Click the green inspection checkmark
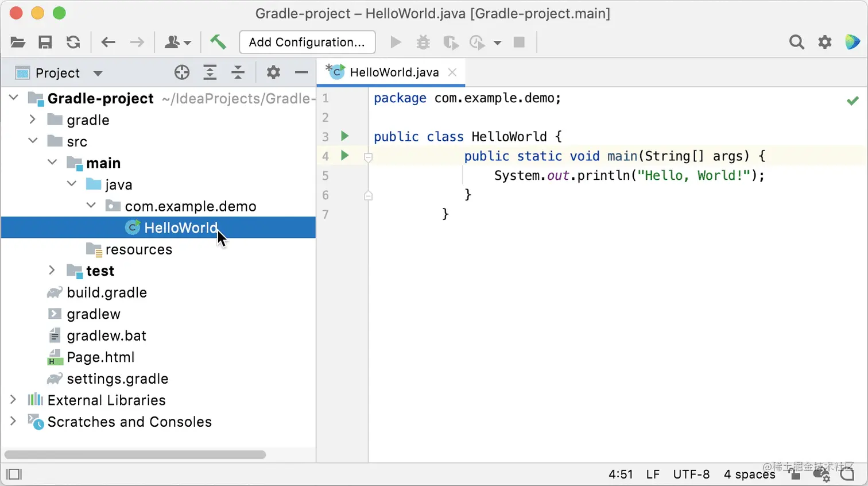The image size is (868, 486). coord(852,101)
